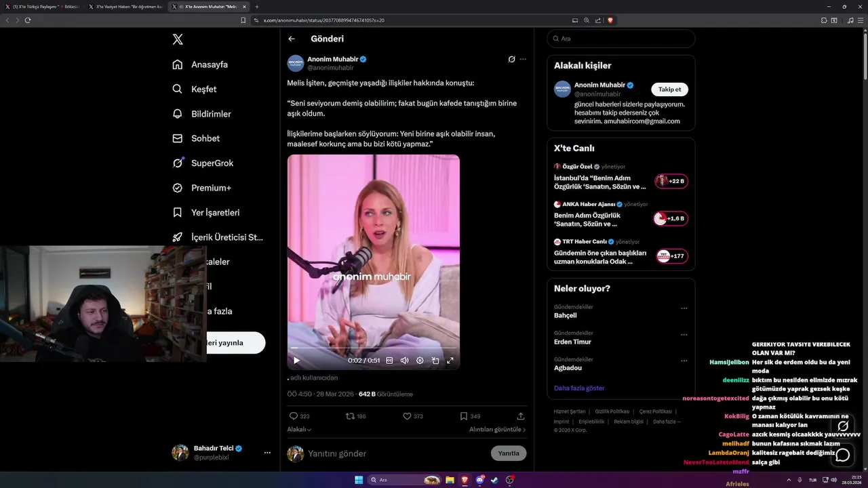The image size is (868, 488).
Task: Open more options for Bahçeli trend
Action: click(684, 308)
